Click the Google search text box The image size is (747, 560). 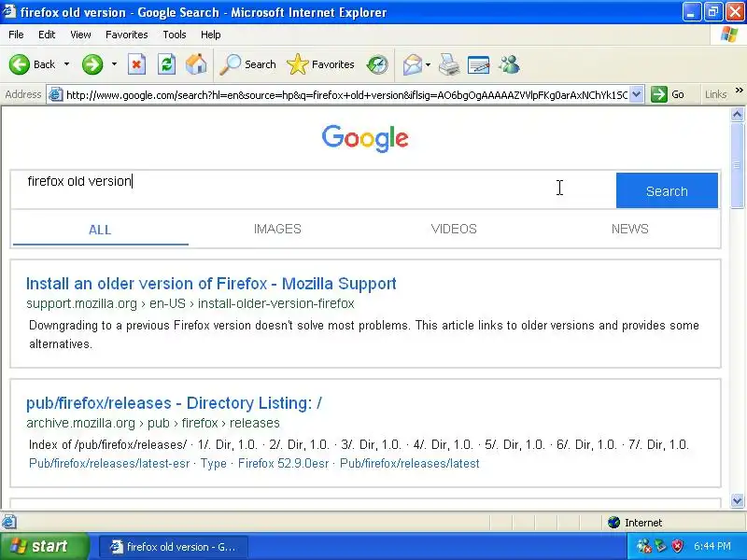tap(314, 190)
